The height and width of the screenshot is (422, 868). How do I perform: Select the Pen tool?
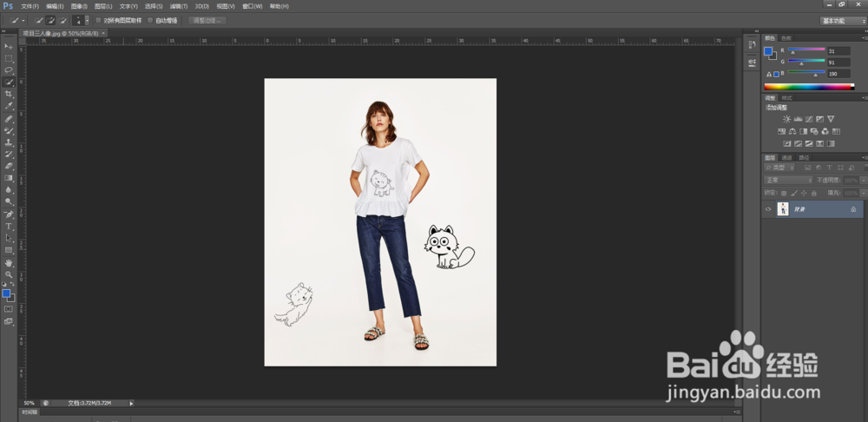tap(9, 214)
